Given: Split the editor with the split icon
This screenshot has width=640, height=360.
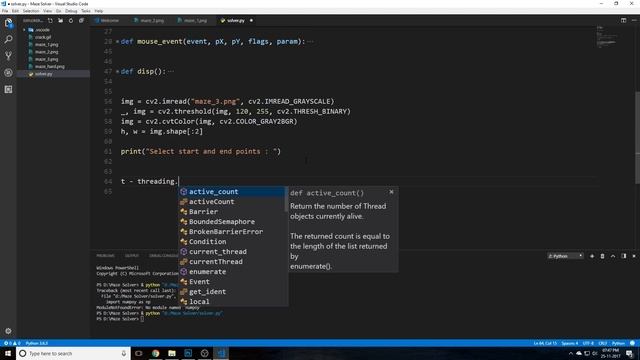Looking at the screenshot, I should [x=623, y=20].
